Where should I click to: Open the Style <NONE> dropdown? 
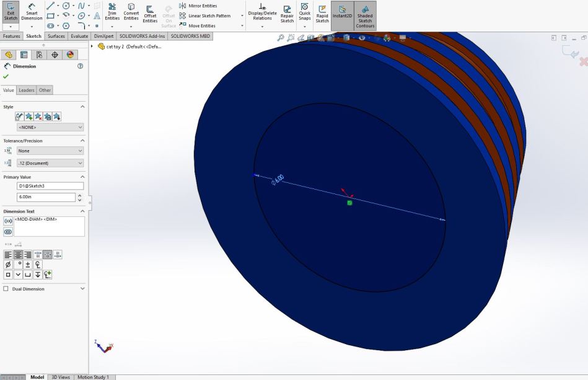click(x=50, y=127)
